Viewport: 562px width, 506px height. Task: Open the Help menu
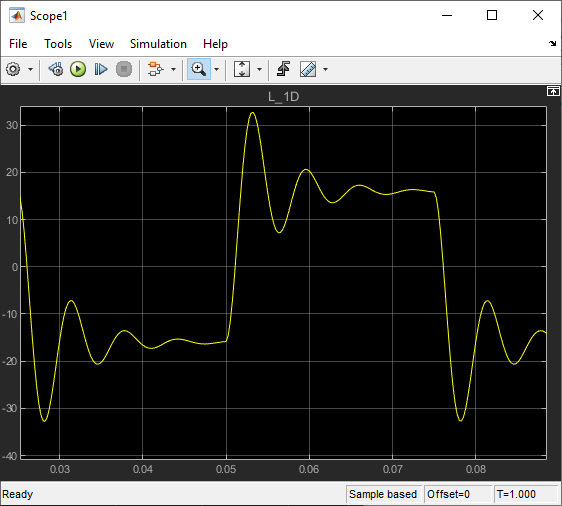click(x=215, y=44)
